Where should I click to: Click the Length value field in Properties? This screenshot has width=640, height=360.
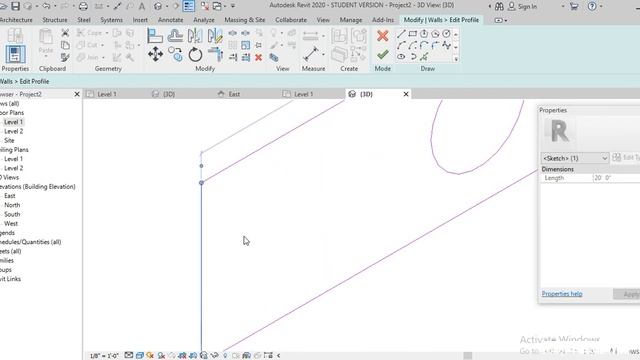tap(616, 178)
